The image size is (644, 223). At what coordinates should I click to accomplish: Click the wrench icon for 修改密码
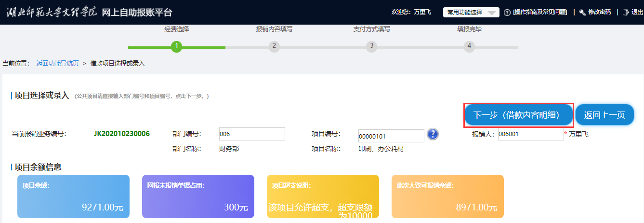[582, 13]
